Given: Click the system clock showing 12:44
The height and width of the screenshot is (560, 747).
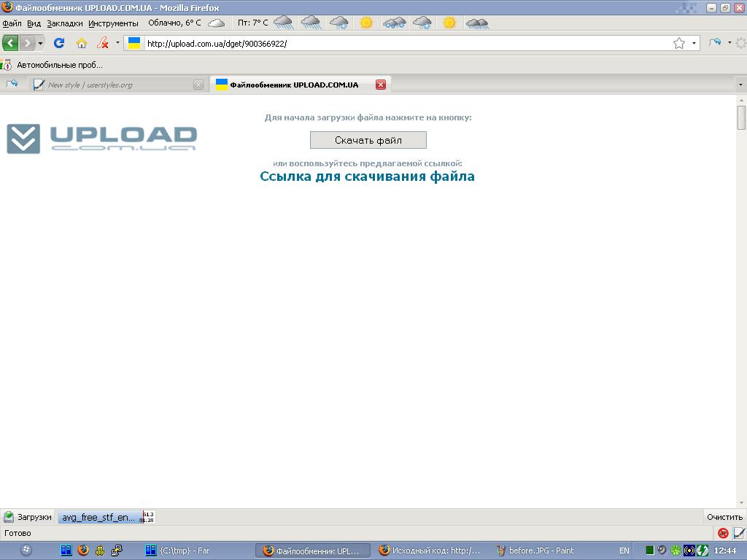Looking at the screenshot, I should click(x=725, y=551).
